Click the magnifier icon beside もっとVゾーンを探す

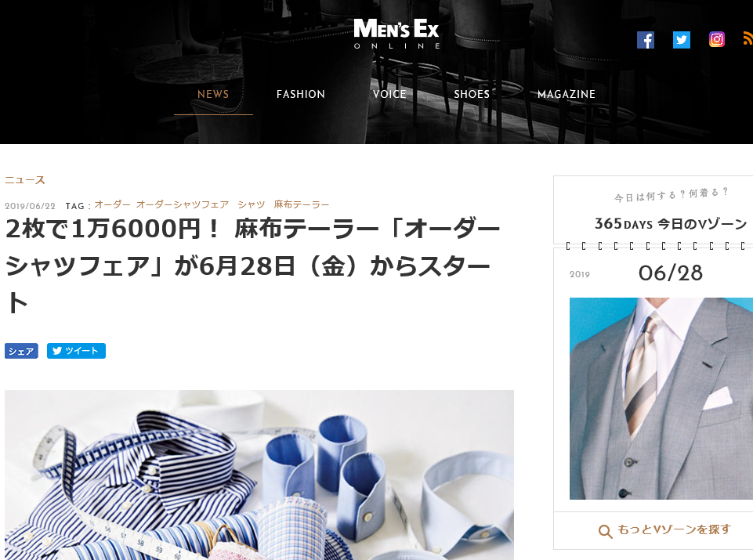point(605,531)
